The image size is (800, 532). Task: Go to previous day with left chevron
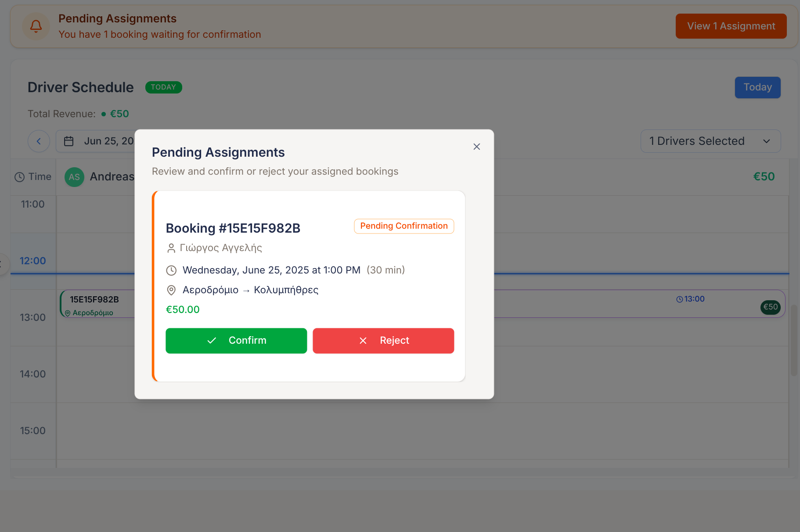click(39, 141)
